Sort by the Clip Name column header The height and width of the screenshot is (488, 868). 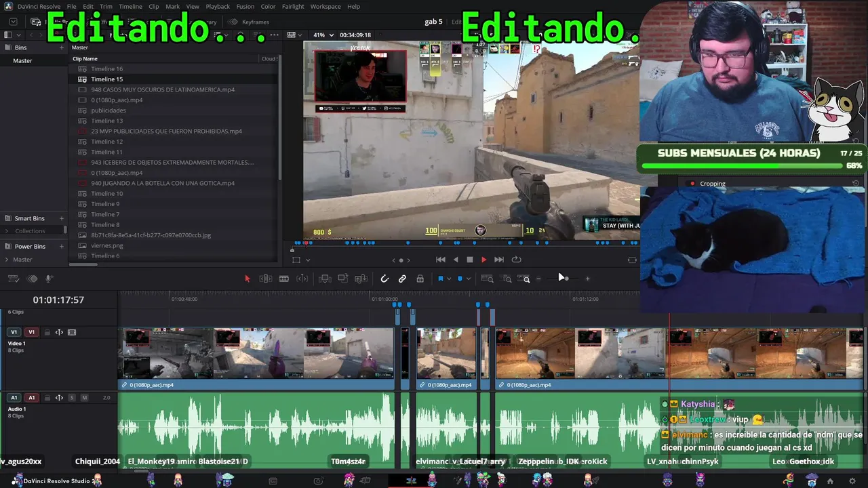(x=85, y=58)
